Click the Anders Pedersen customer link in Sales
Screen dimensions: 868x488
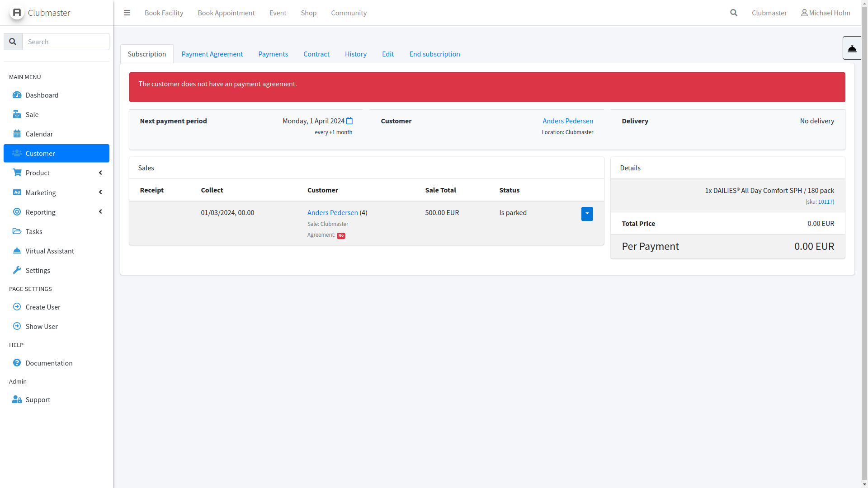pos(332,212)
